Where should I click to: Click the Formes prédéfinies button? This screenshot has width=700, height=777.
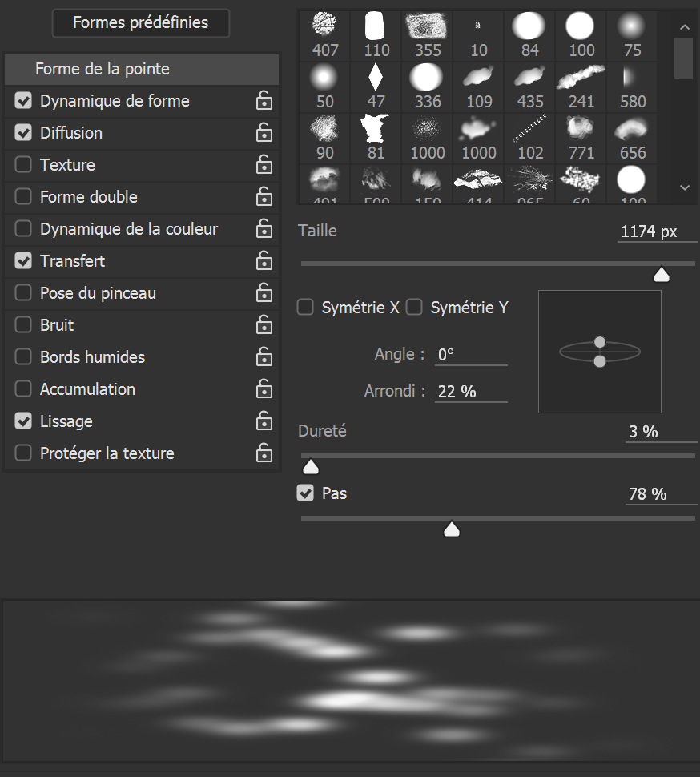pos(141,23)
